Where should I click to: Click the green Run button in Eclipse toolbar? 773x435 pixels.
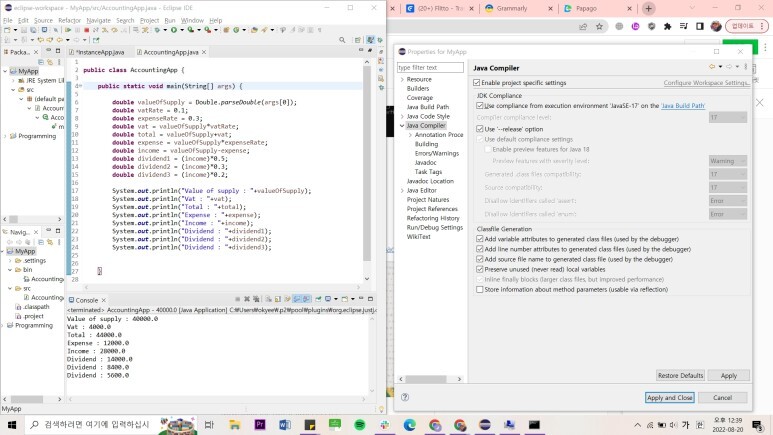pos(174,30)
